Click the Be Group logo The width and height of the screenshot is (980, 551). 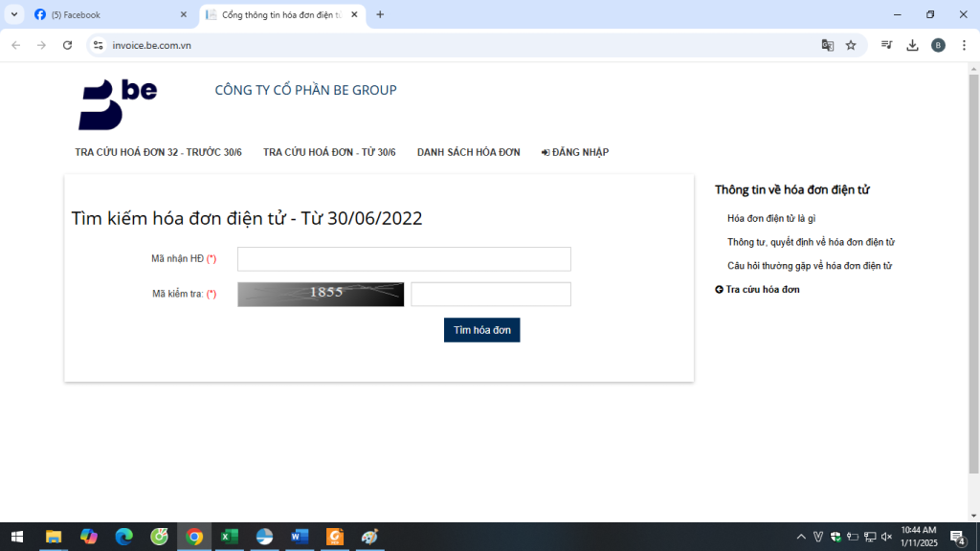[118, 104]
